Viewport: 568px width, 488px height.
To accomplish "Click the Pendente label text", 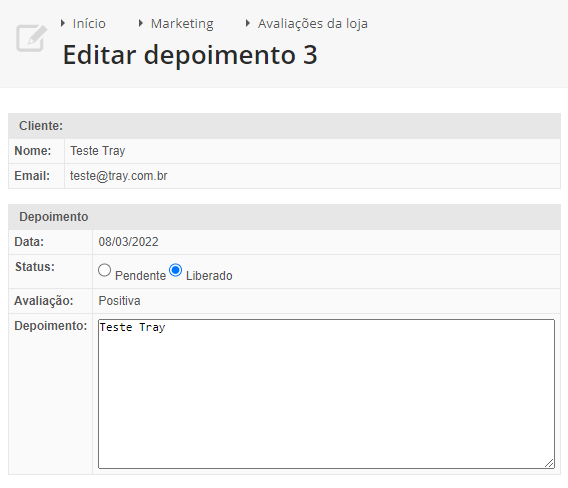I will (140, 276).
